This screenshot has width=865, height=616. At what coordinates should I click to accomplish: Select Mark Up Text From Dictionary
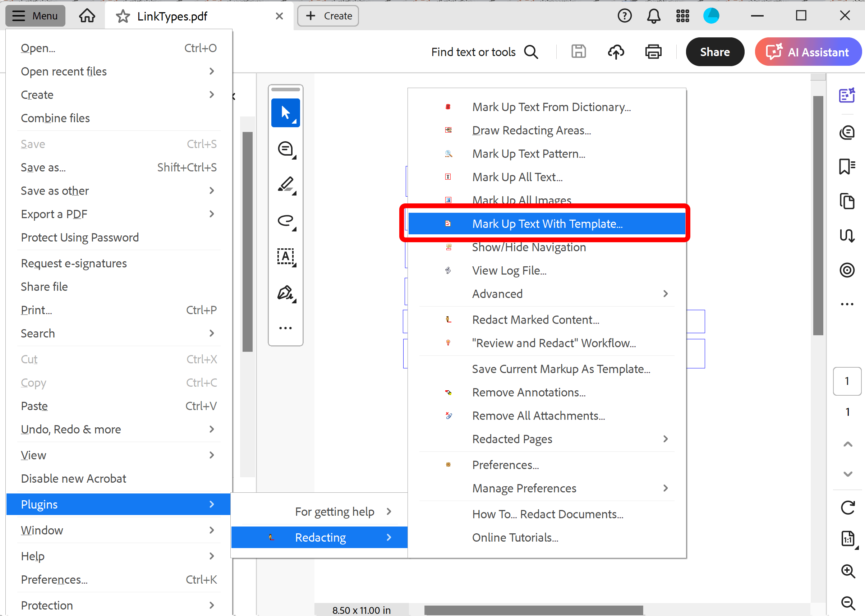click(x=547, y=107)
